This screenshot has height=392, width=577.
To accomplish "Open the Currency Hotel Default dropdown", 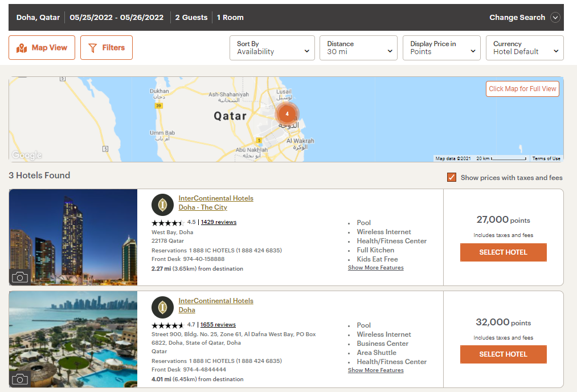I will pyautogui.click(x=525, y=48).
